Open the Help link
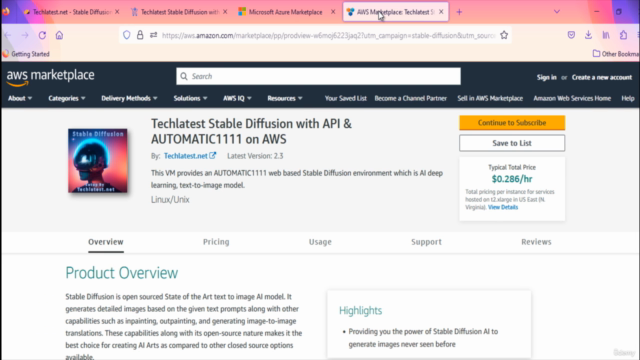The width and height of the screenshot is (640, 360). [x=628, y=98]
